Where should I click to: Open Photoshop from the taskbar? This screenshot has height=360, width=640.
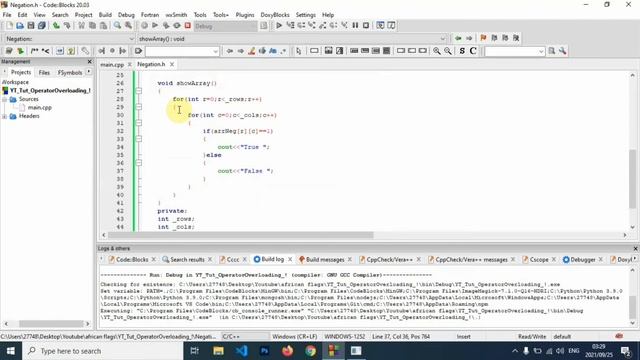[264, 351]
